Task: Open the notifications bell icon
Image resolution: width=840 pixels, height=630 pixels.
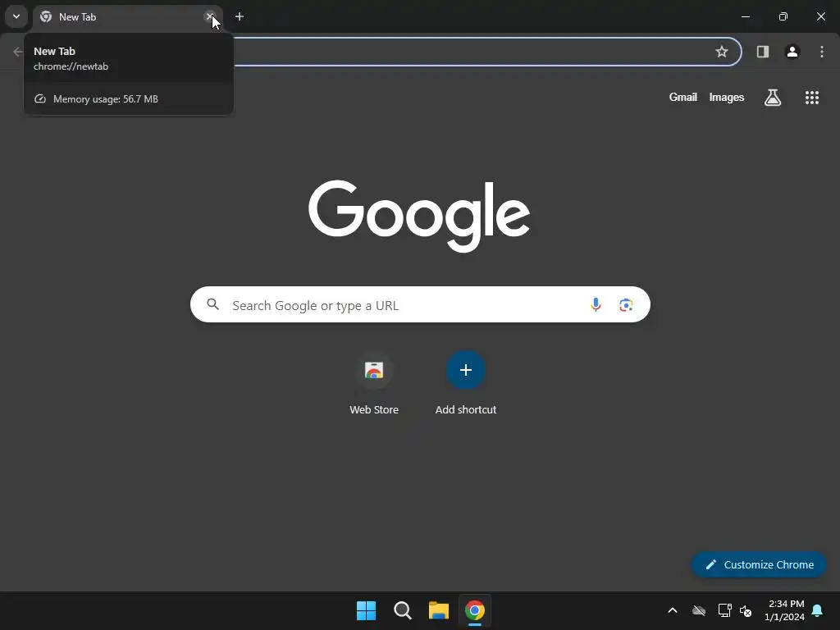Action: (x=818, y=610)
